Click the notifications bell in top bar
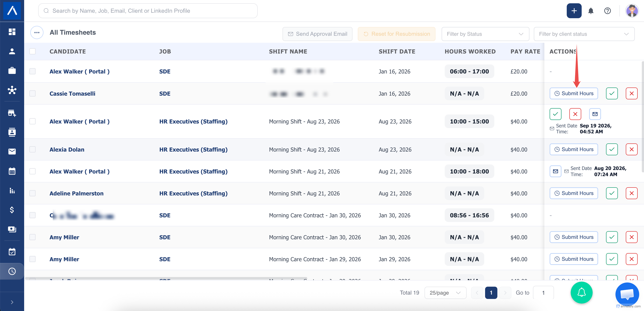 click(590, 11)
